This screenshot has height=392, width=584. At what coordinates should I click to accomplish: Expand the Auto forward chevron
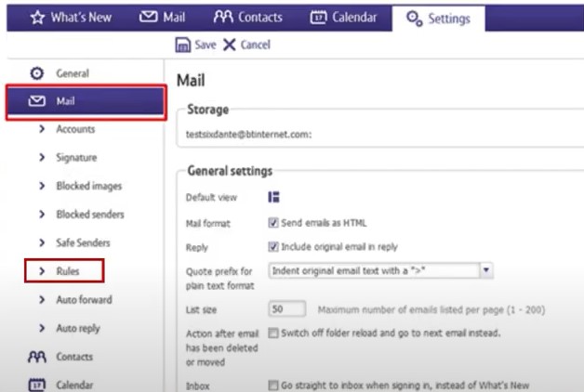(x=42, y=299)
